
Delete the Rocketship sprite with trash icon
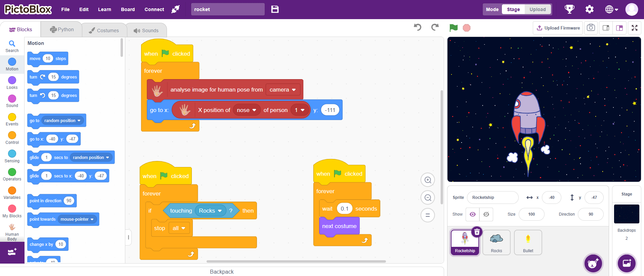(x=477, y=232)
